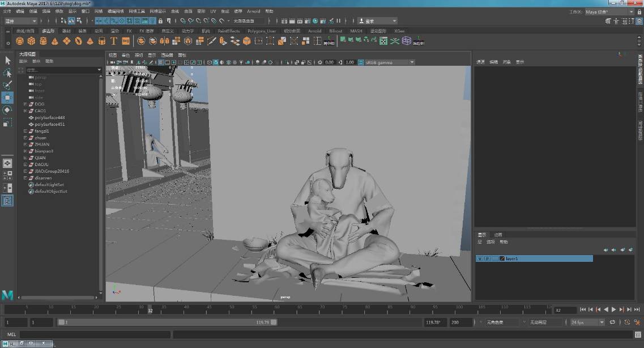Open the Arnold menu in menu bar
This screenshot has height=348, width=644.
click(x=253, y=11)
